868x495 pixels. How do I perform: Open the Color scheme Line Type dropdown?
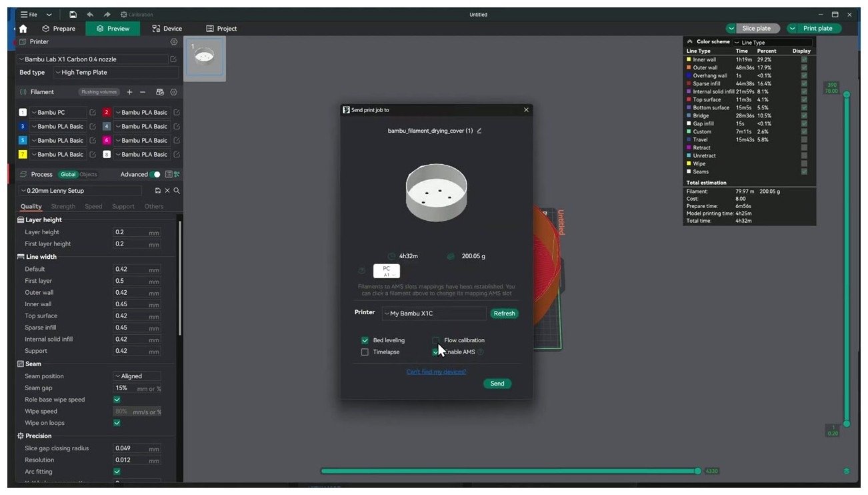pos(772,42)
